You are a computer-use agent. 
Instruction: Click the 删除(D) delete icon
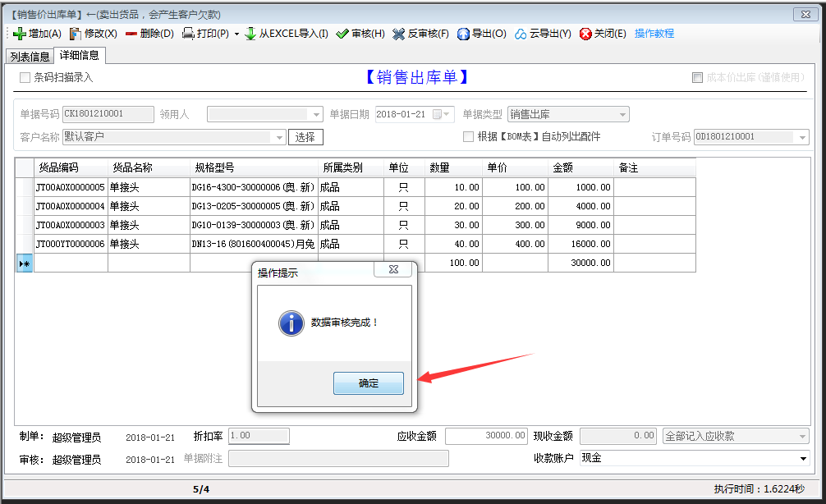point(131,34)
